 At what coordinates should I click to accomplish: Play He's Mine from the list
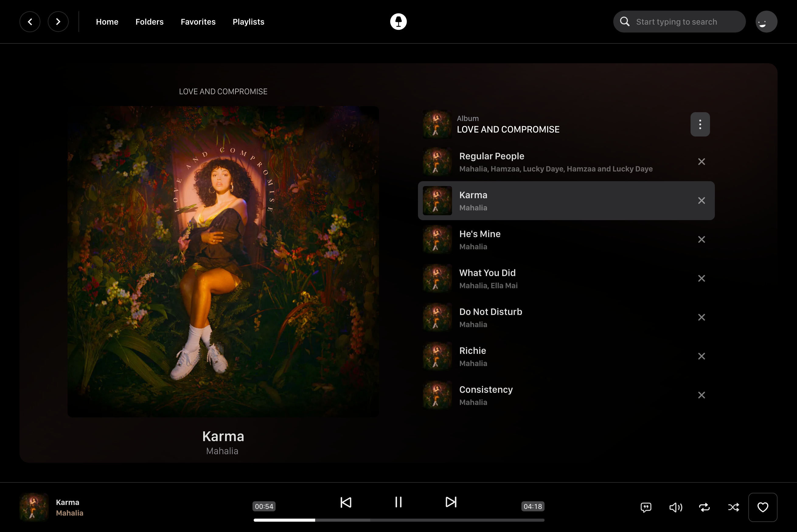point(566,240)
